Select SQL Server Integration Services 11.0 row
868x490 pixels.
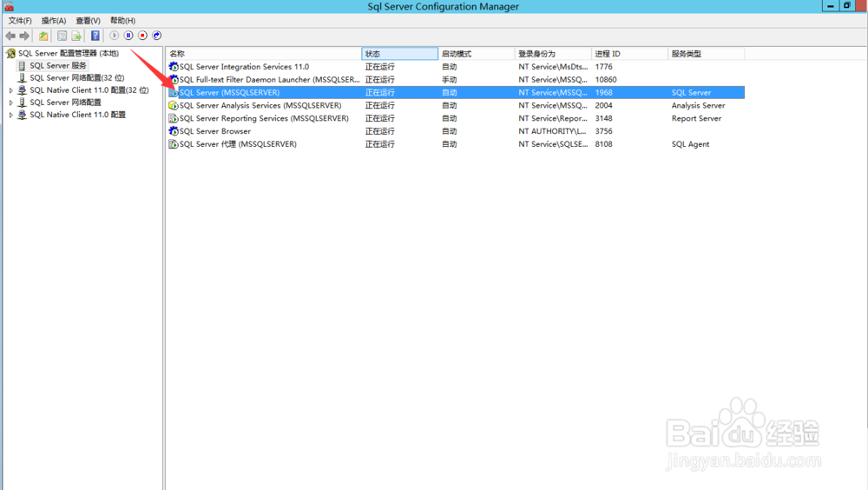457,67
